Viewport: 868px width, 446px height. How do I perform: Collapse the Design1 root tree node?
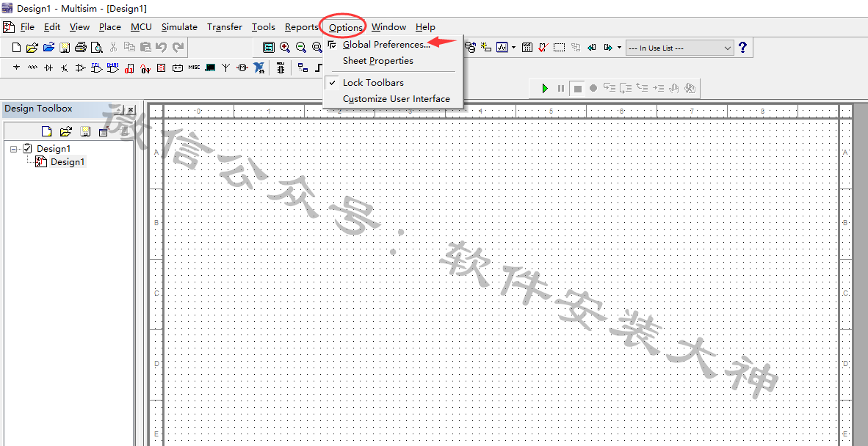click(x=13, y=149)
